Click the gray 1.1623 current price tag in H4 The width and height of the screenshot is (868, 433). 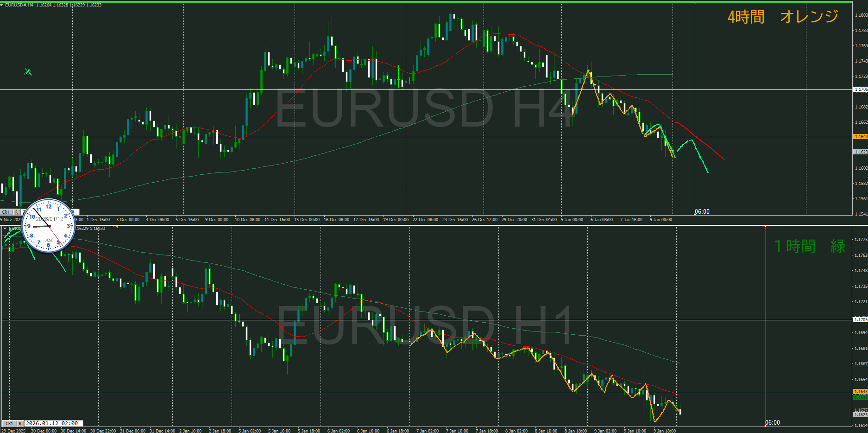[x=861, y=152]
